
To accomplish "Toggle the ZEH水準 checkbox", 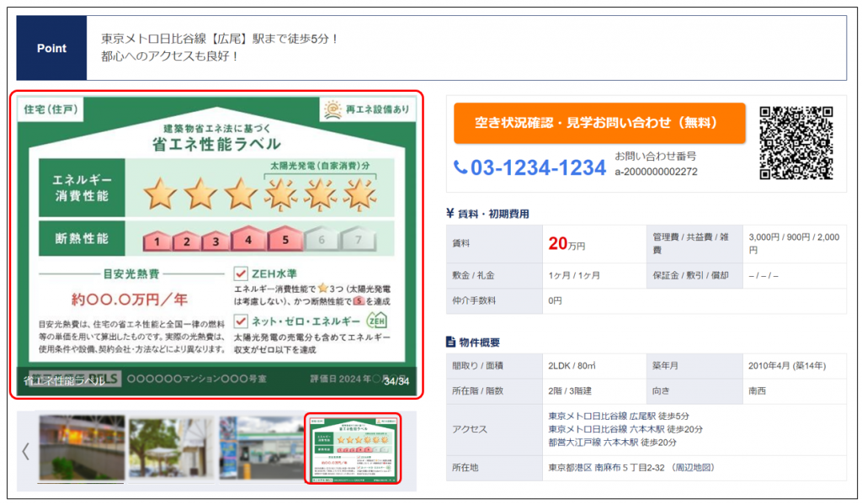I will click(240, 274).
